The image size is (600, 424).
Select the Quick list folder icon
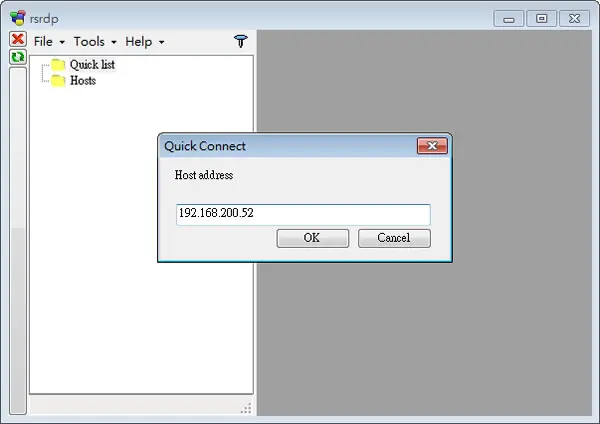coord(58,65)
